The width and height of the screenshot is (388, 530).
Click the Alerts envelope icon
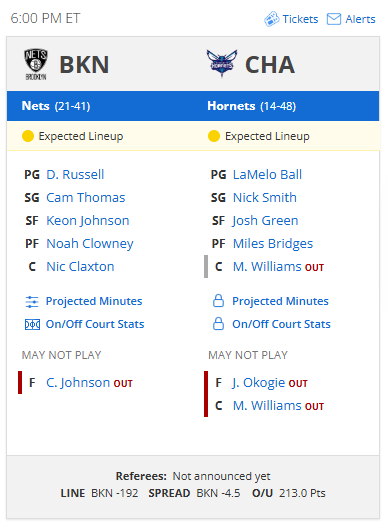[334, 19]
